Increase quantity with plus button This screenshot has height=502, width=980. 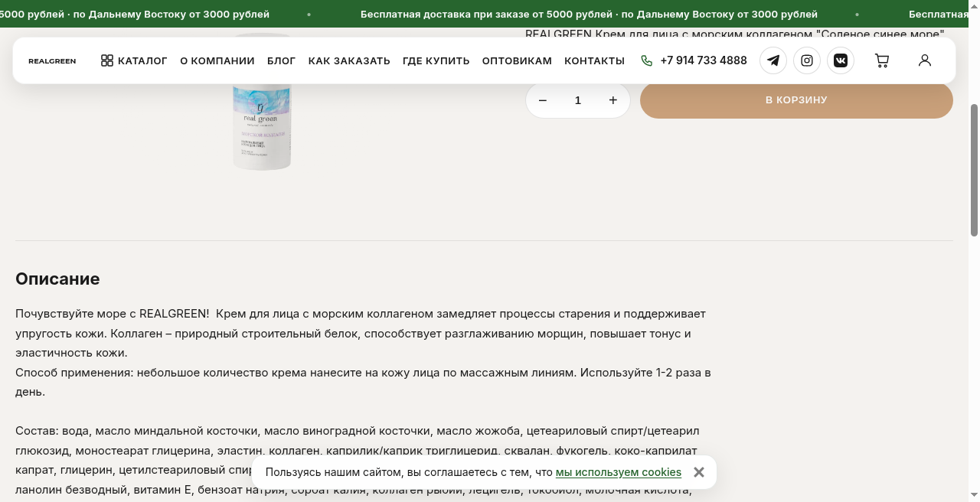click(x=612, y=100)
